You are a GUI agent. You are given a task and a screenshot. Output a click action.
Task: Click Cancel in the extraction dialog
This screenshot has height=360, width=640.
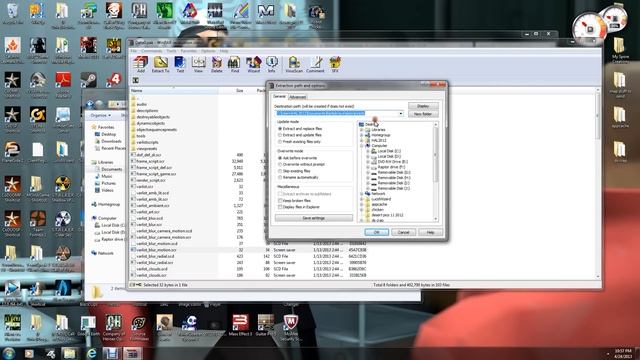(403, 232)
